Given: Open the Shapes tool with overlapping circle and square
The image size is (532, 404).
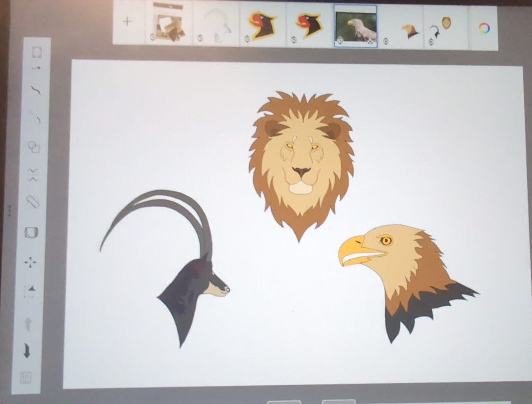Looking at the screenshot, I should (x=34, y=147).
